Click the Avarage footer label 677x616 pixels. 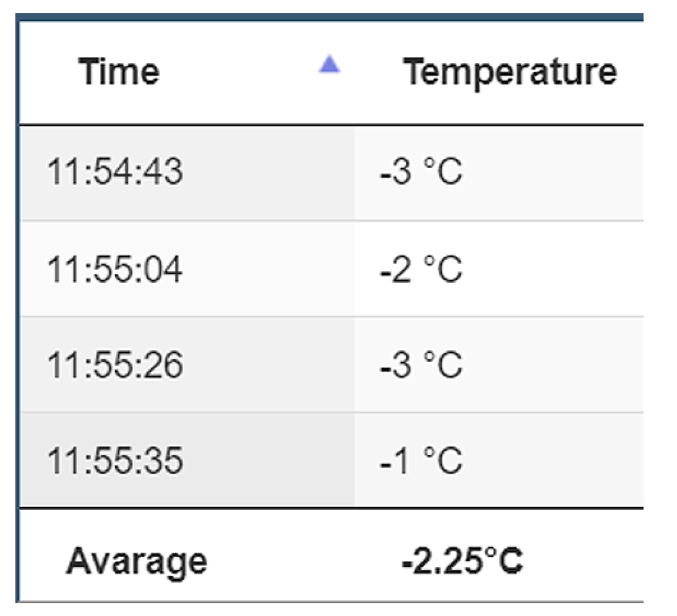136,561
